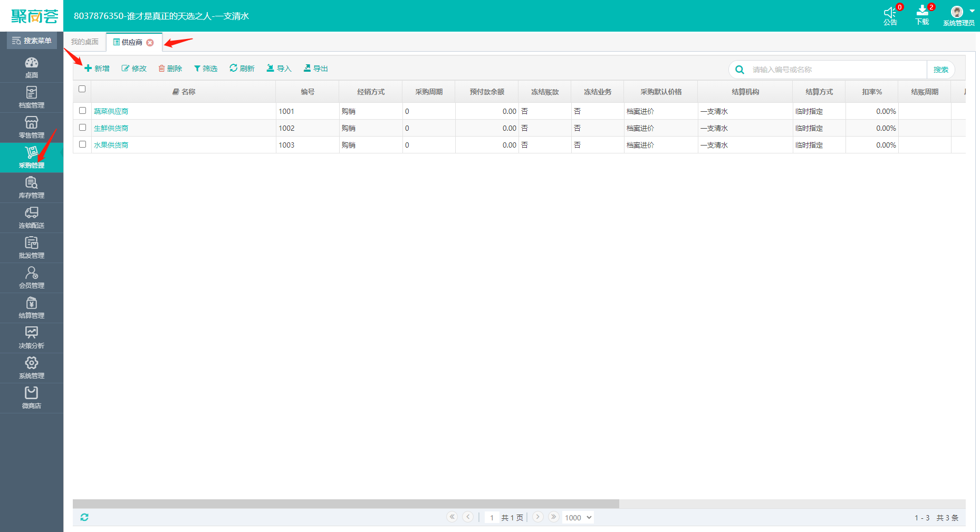Screen dimensions: 980x532
Task: Open the 1000 page size dropdown
Action: (578, 518)
